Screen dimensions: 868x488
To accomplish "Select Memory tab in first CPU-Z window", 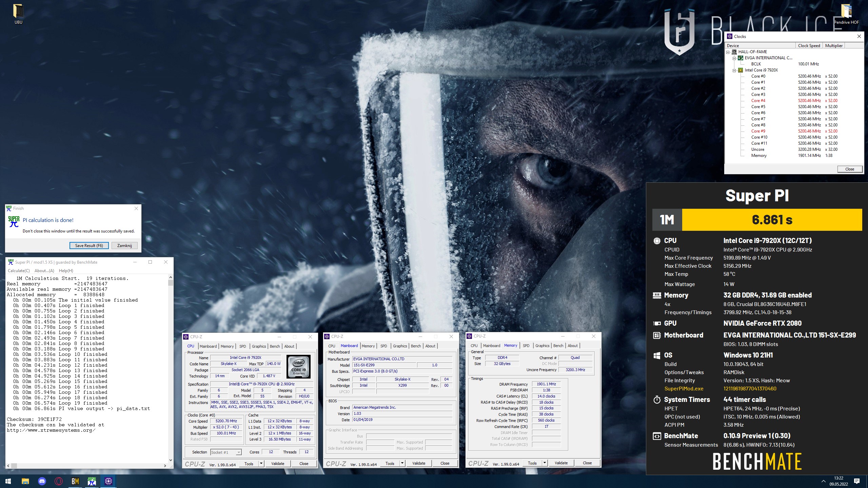I will (x=227, y=346).
